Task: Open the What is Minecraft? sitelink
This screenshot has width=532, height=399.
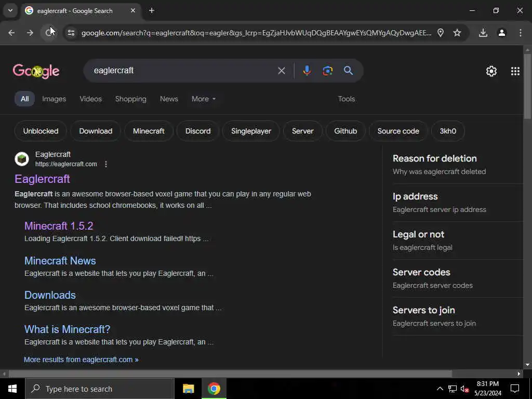Action: [67, 329]
